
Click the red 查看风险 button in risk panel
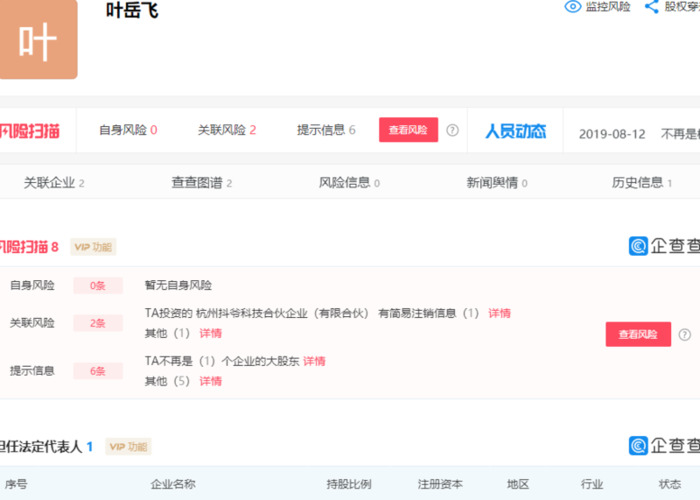point(638,334)
